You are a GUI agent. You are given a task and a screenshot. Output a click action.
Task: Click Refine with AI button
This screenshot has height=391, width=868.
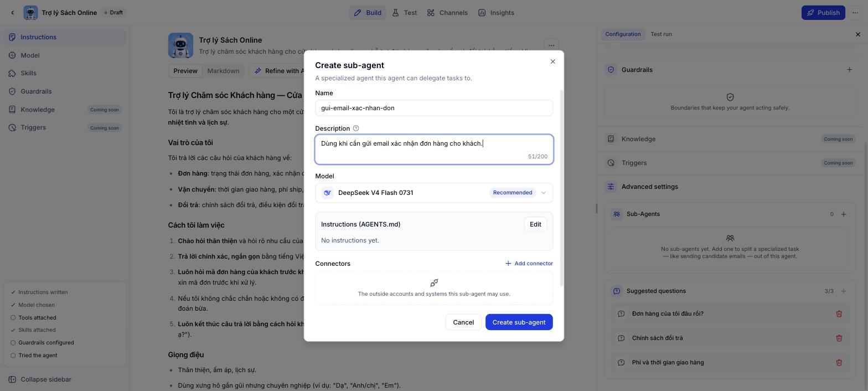pyautogui.click(x=279, y=71)
